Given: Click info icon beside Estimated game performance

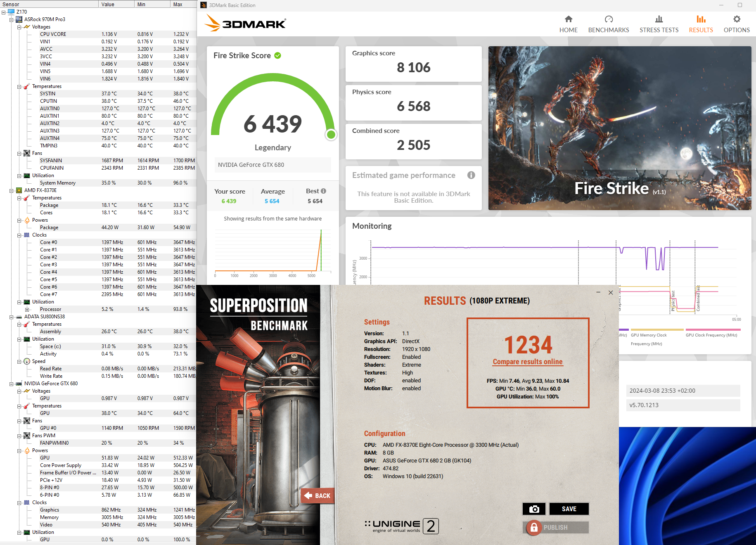Looking at the screenshot, I should click(471, 175).
